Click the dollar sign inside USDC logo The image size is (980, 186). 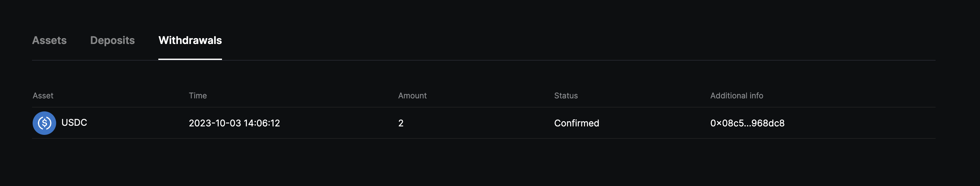[x=44, y=123]
